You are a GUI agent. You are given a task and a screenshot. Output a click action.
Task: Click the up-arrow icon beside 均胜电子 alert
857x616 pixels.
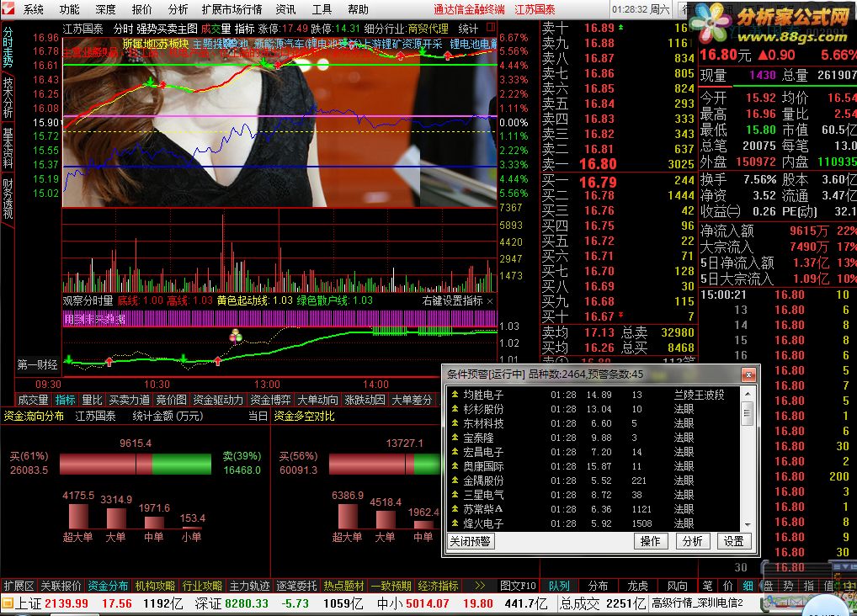pos(455,394)
